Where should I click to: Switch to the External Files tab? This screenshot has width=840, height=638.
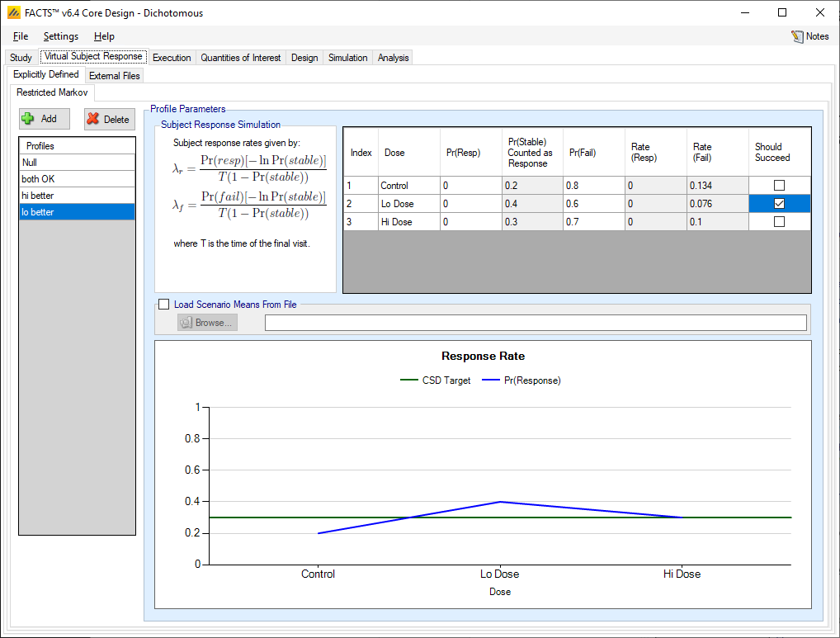[x=115, y=76]
